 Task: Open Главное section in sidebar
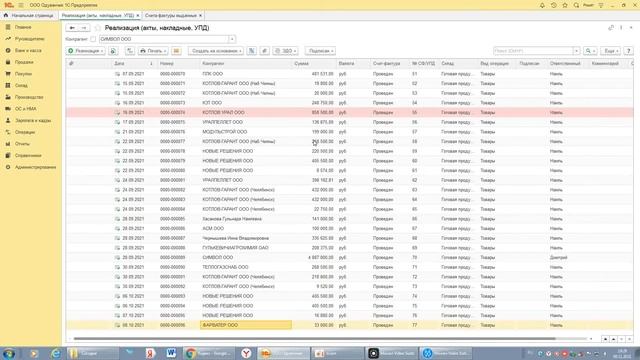pyautogui.click(x=23, y=27)
